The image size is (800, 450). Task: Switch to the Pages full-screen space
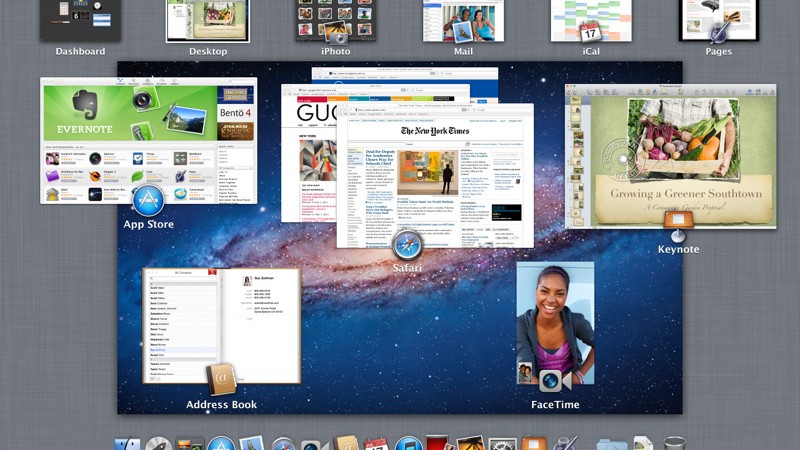point(718,20)
